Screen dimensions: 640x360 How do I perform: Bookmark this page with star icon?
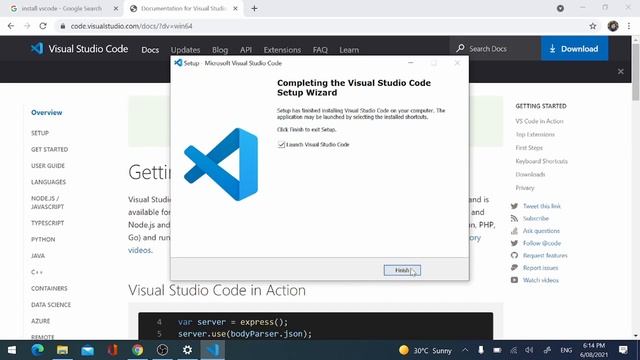(x=593, y=26)
